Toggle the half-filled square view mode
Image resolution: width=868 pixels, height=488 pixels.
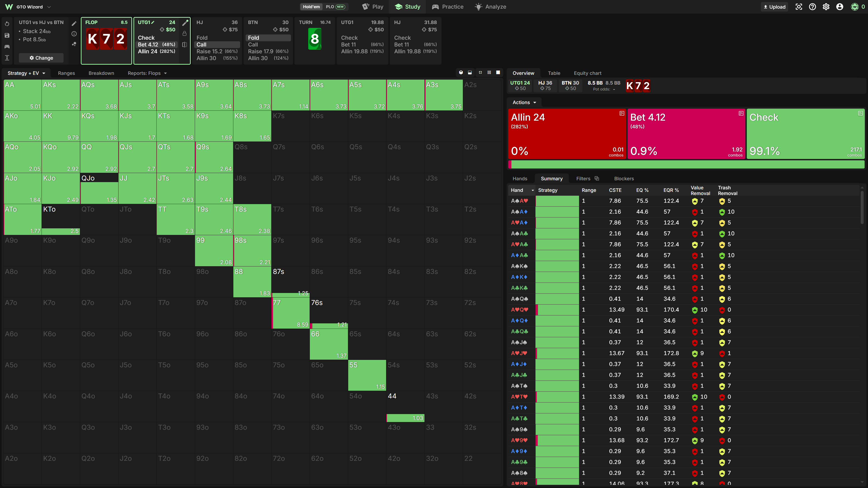point(470,72)
